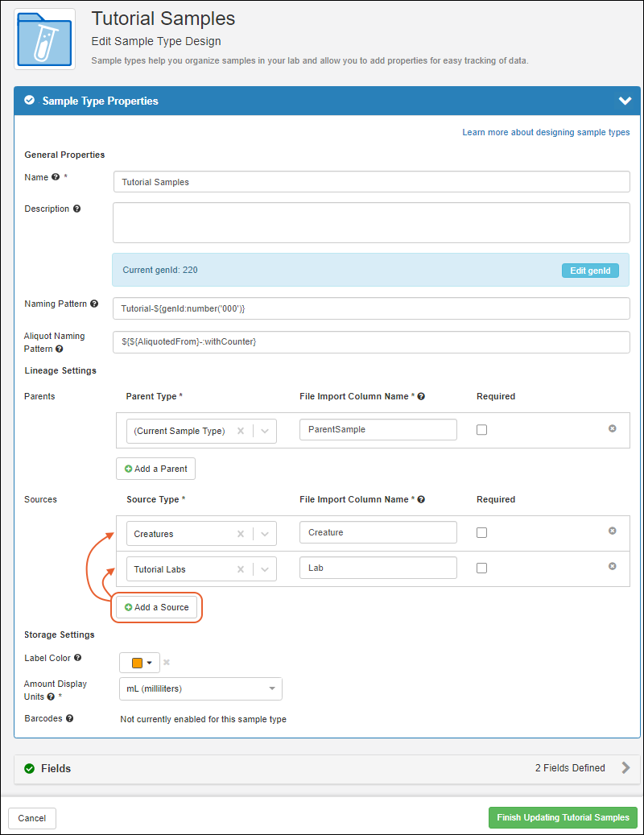This screenshot has width=644, height=835.
Task: Click the Description help question icon
Action: click(x=77, y=209)
